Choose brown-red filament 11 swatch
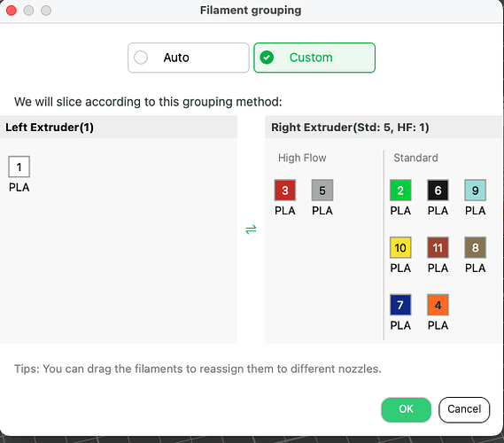The image size is (504, 443). click(438, 247)
